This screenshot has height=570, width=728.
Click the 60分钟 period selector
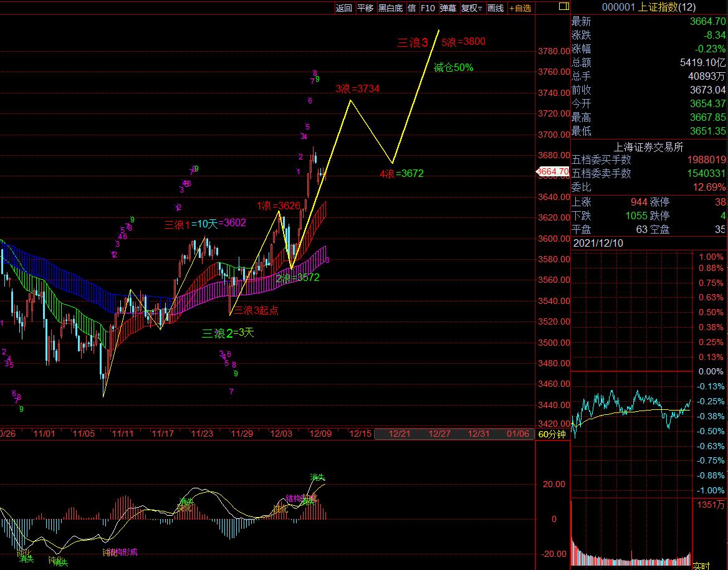click(x=551, y=434)
